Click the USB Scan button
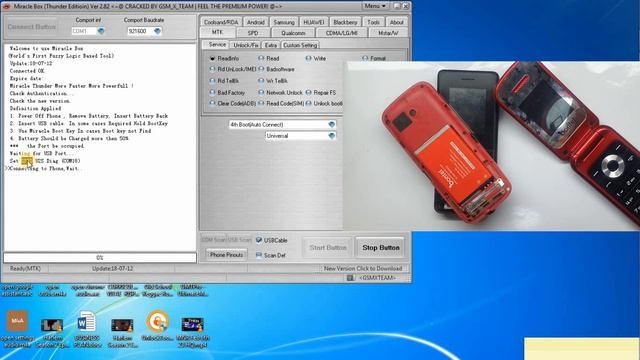Screen dimensions: 640x360 tap(240, 240)
